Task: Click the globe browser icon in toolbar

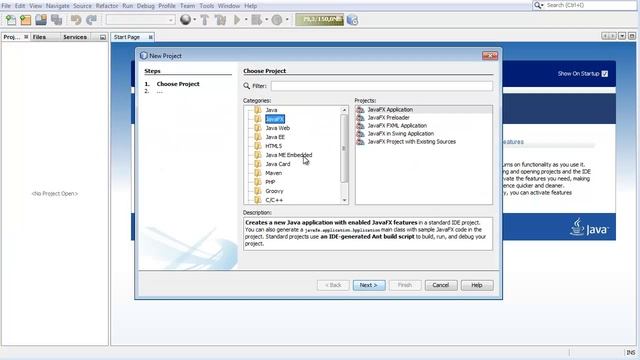Action: click(x=185, y=20)
